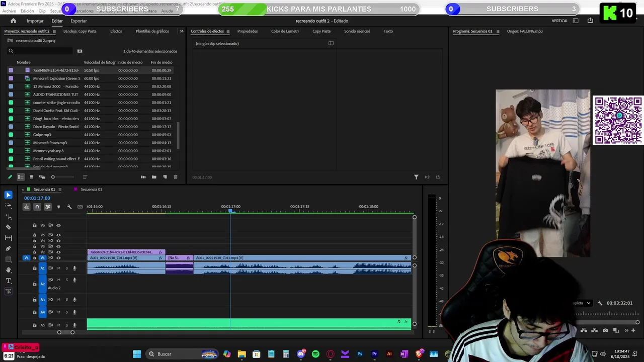Viewport: 644px width, 362px height.
Task: Click the Importar button
Action: point(35,21)
